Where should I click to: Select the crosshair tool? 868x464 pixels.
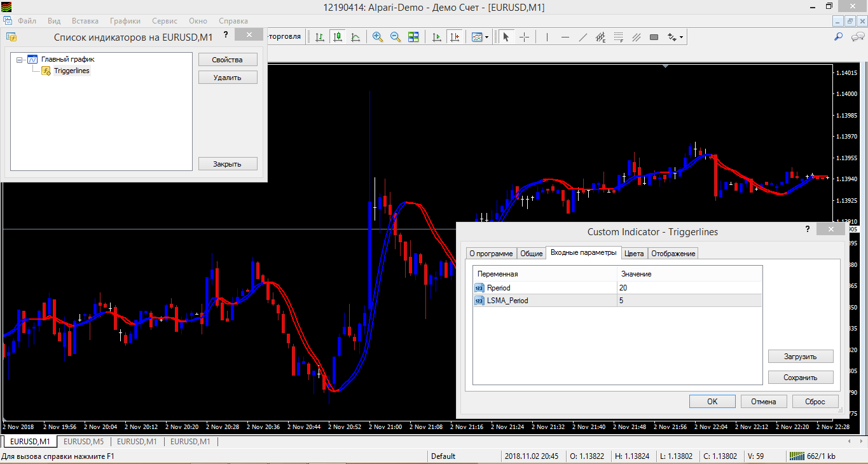(x=524, y=37)
